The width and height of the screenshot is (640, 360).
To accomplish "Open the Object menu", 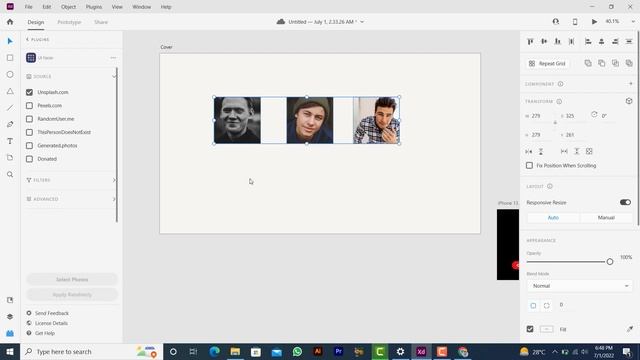I will (x=69, y=7).
